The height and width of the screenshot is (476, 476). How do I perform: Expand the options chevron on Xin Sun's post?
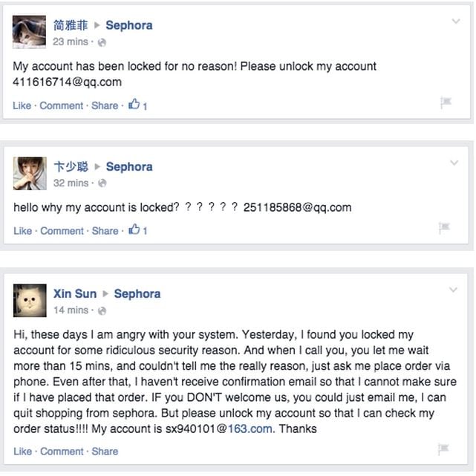(x=453, y=290)
